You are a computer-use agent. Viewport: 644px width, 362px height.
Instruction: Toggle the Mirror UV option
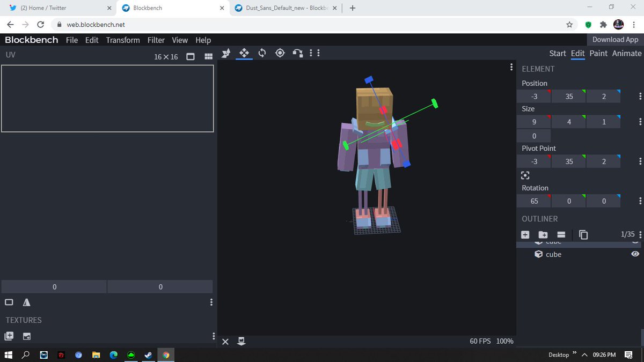tap(27, 302)
